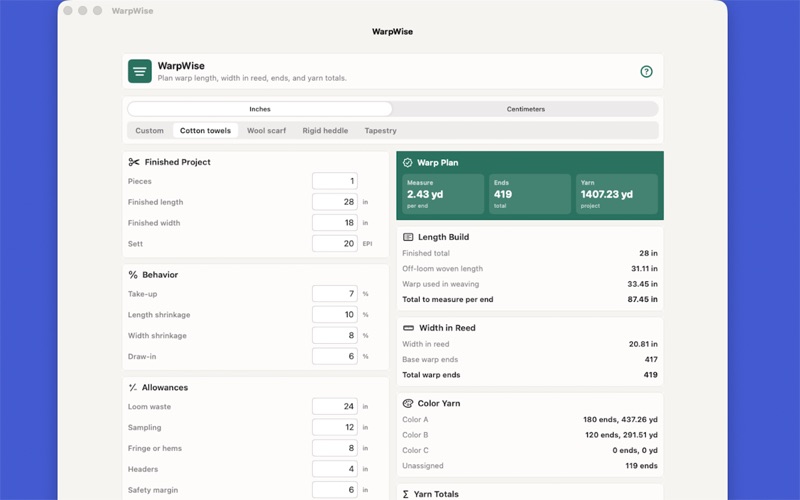The height and width of the screenshot is (500, 800).
Task: Focus the Sett EPI input field
Action: coord(335,244)
